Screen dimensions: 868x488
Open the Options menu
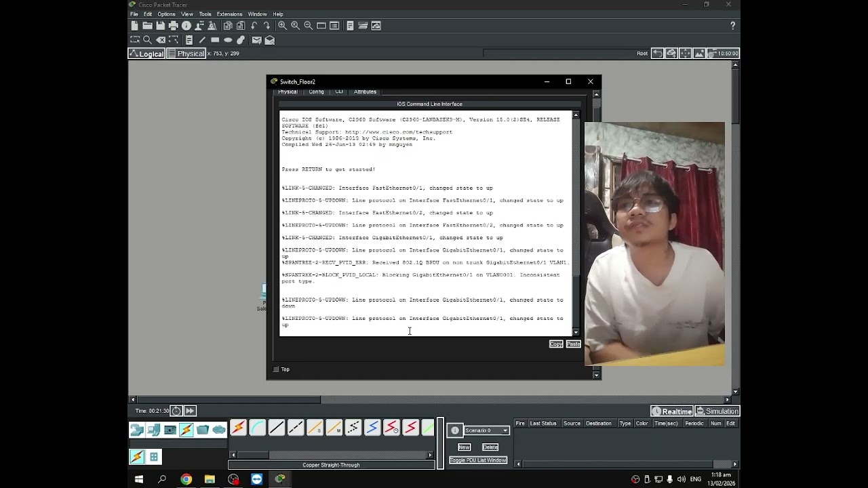coord(166,14)
